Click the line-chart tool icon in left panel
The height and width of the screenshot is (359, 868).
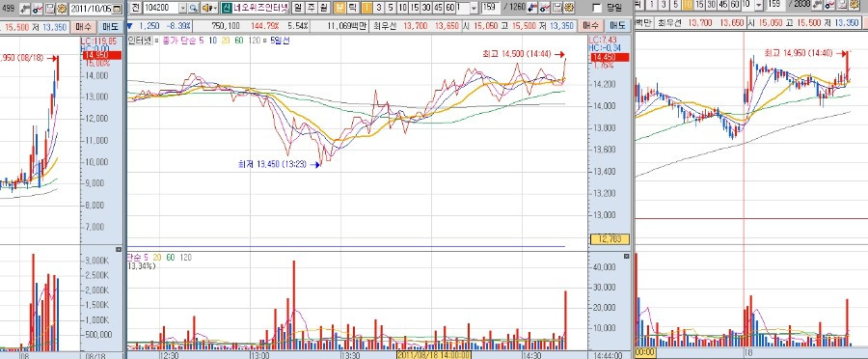[x=37, y=10]
